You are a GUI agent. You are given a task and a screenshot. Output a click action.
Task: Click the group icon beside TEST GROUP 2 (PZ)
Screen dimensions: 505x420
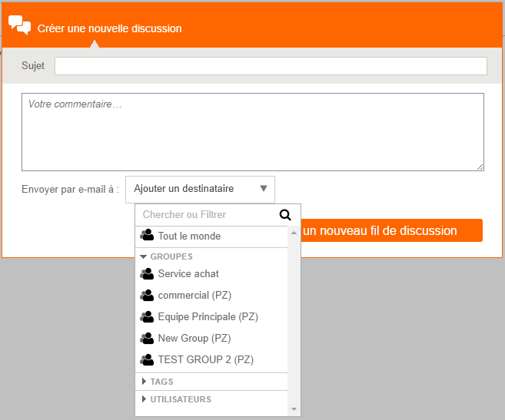point(147,359)
